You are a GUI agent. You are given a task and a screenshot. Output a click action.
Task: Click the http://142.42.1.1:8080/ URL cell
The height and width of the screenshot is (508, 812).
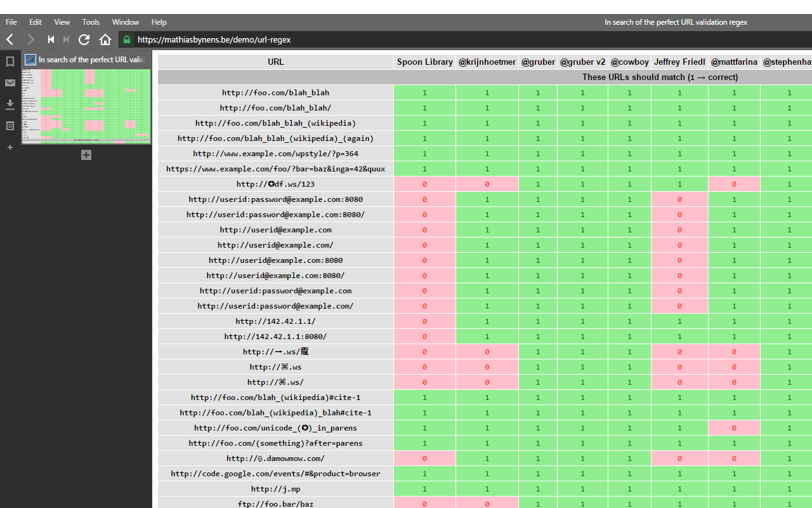(276, 337)
